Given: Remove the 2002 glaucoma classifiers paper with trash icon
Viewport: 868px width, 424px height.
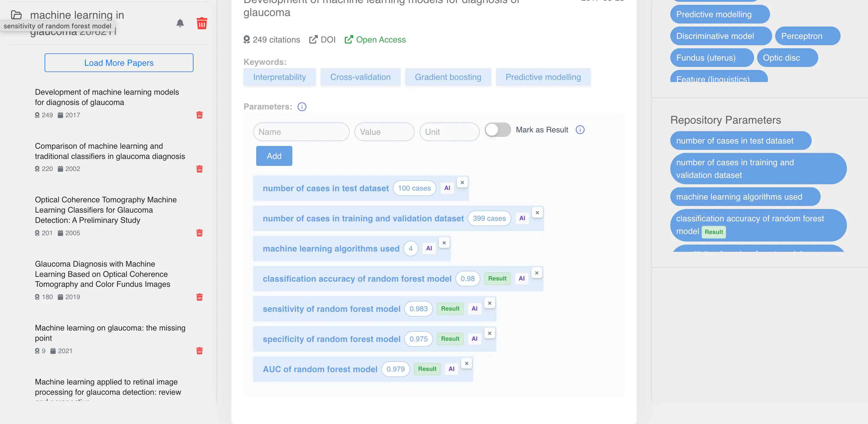Looking at the screenshot, I should (200, 169).
